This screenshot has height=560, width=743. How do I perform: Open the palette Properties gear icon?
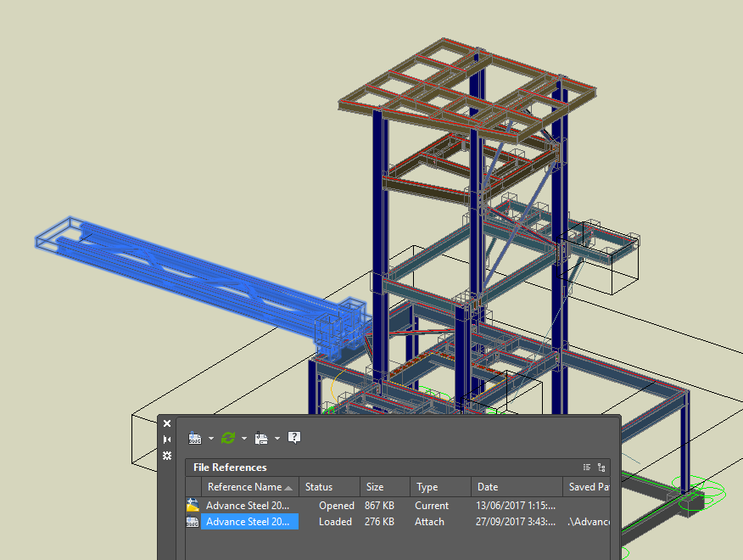point(166,456)
